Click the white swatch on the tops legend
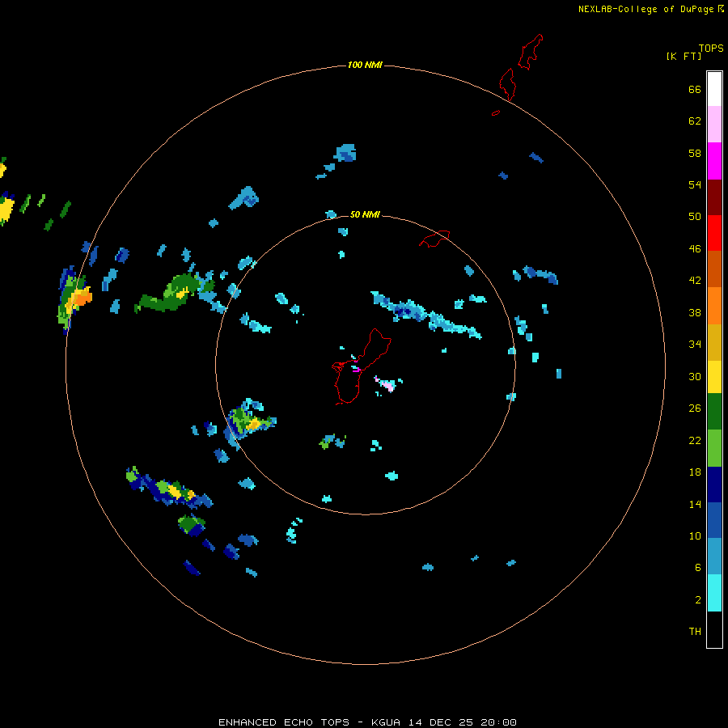The height and width of the screenshot is (728, 728). click(714, 89)
